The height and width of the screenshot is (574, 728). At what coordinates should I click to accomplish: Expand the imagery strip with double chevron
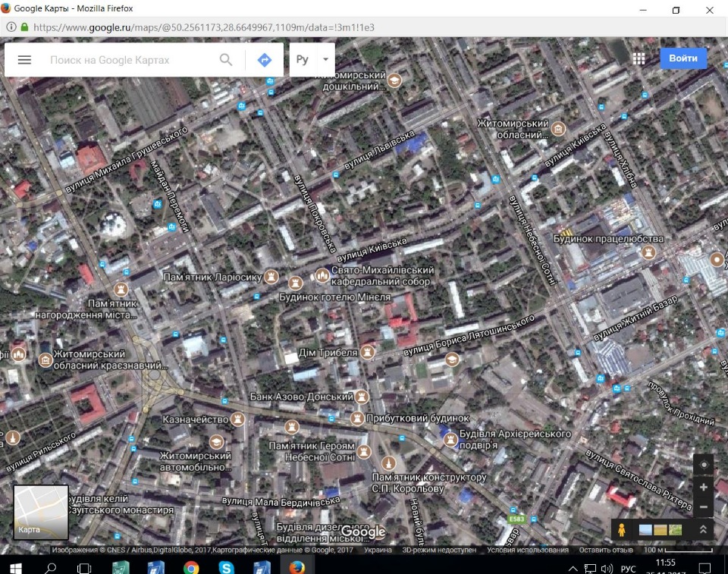pyautogui.click(x=703, y=529)
